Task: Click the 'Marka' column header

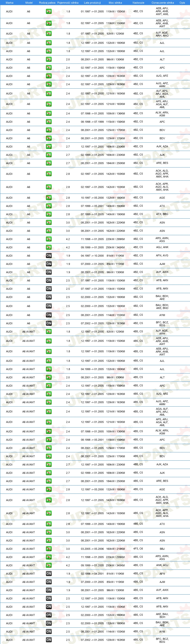Action: pyautogui.click(x=9, y=3)
